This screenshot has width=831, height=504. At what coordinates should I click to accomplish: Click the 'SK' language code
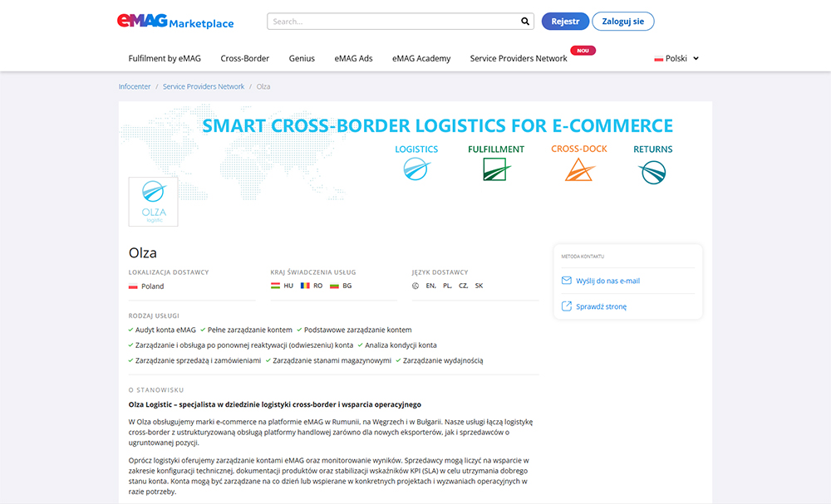point(479,286)
